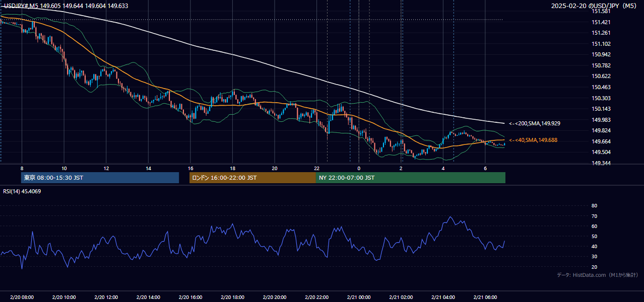Click RSI scale value 40
The image size is (644, 302).
[x=594, y=246]
